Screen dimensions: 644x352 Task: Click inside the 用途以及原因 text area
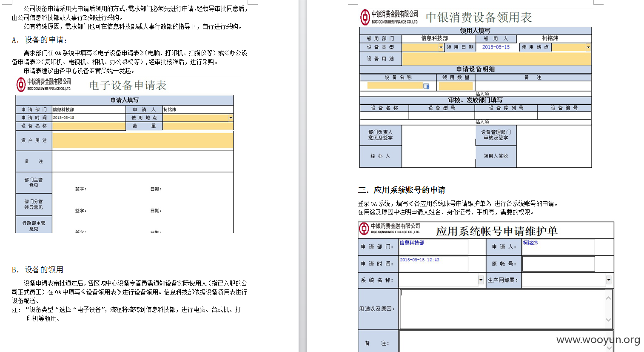click(x=503, y=309)
